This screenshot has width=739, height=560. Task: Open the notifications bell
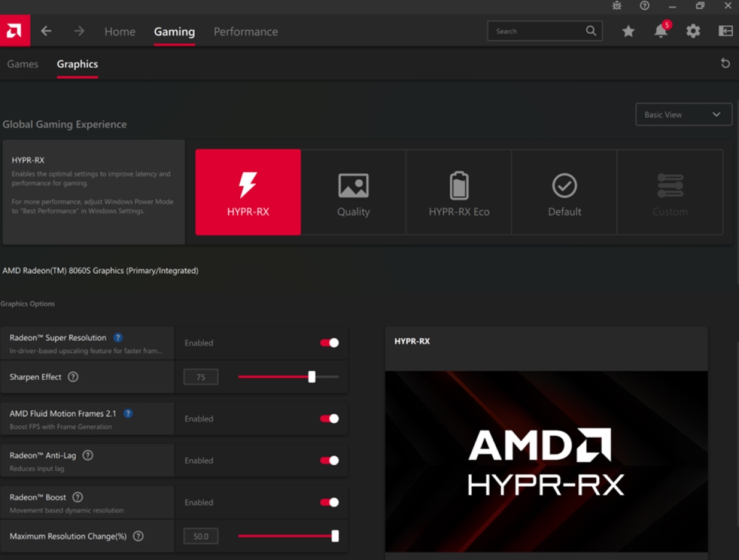pyautogui.click(x=661, y=31)
